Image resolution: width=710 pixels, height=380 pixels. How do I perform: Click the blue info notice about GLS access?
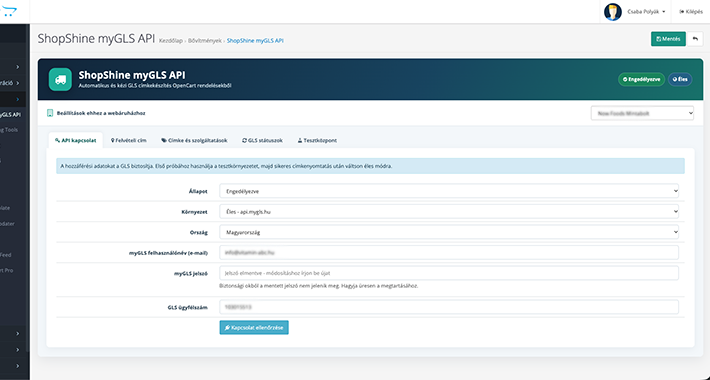point(370,166)
